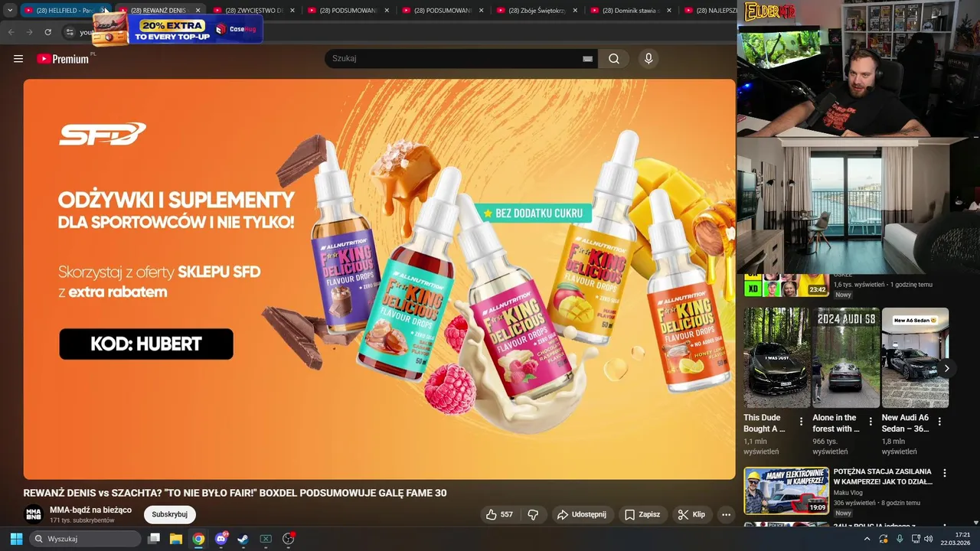Open the Windows Start menu
The height and width of the screenshot is (551, 980).
tap(16, 539)
